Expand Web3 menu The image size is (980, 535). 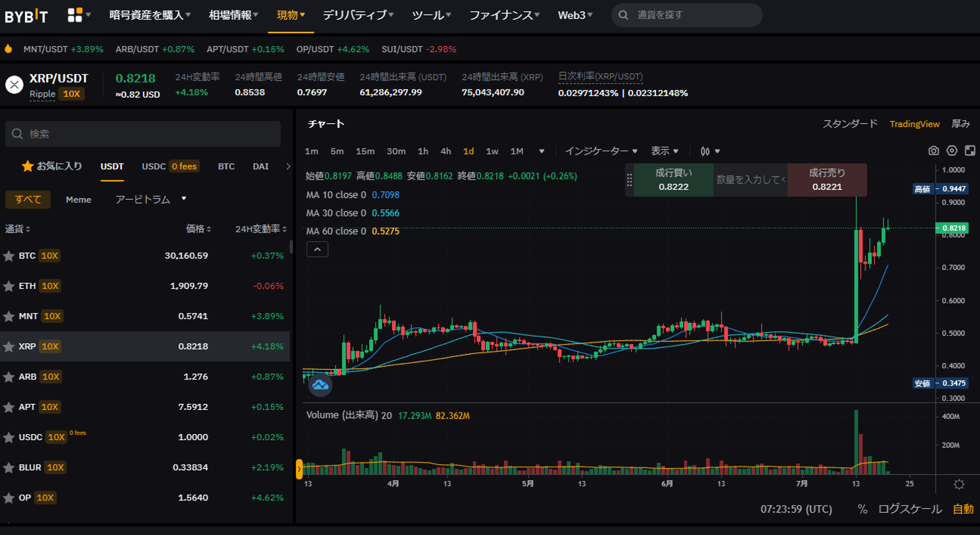click(x=575, y=15)
